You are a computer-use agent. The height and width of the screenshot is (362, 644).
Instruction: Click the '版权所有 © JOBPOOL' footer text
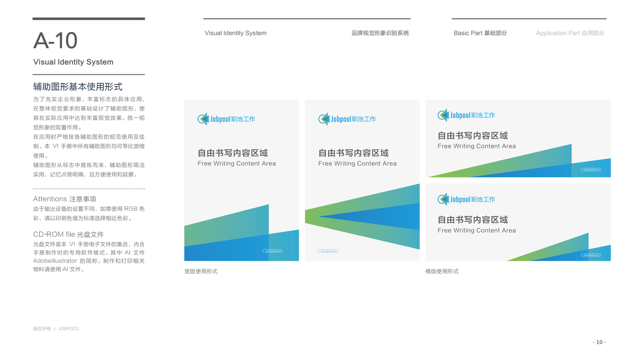click(56, 329)
